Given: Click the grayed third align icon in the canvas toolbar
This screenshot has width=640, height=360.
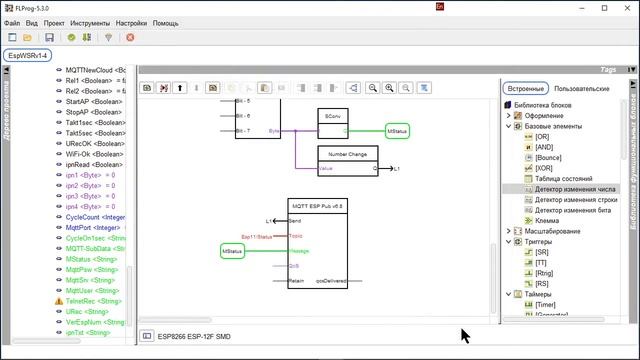Looking at the screenshot, I should [x=333, y=88].
